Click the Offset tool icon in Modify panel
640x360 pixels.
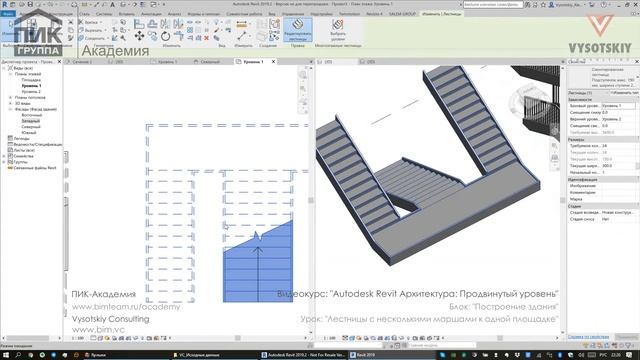pyautogui.click(x=152, y=24)
